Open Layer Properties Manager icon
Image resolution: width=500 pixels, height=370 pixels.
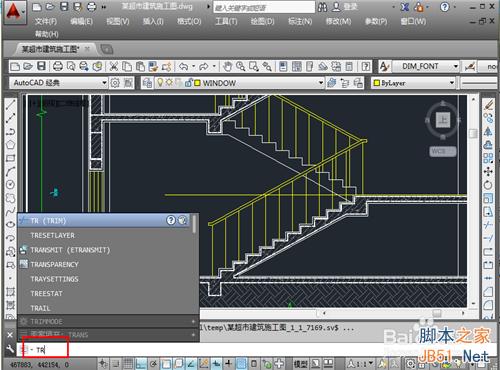coord(147,83)
